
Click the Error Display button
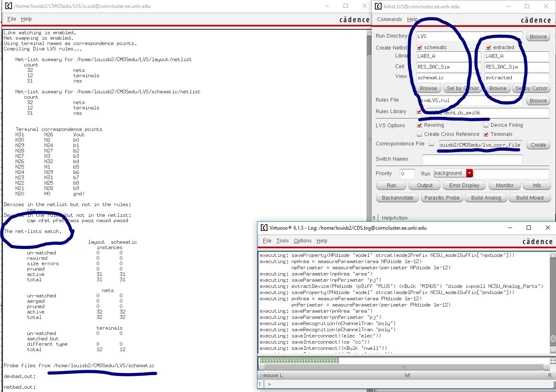(x=464, y=185)
